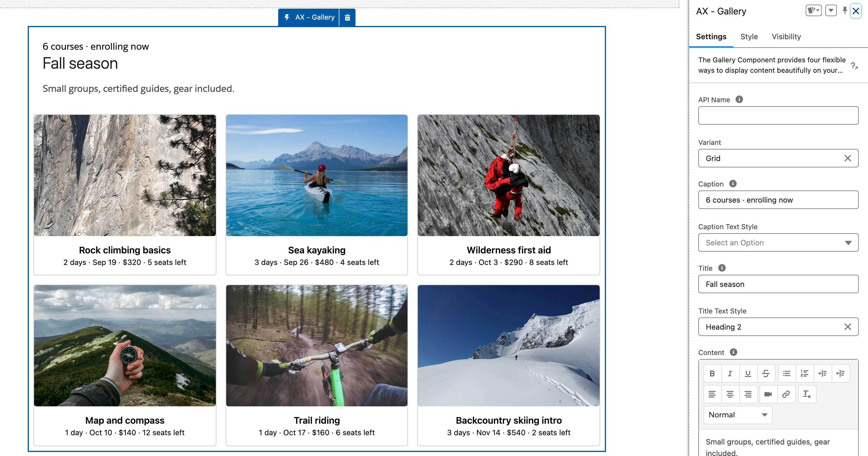Switch to the Style tab
868x456 pixels.
point(749,36)
